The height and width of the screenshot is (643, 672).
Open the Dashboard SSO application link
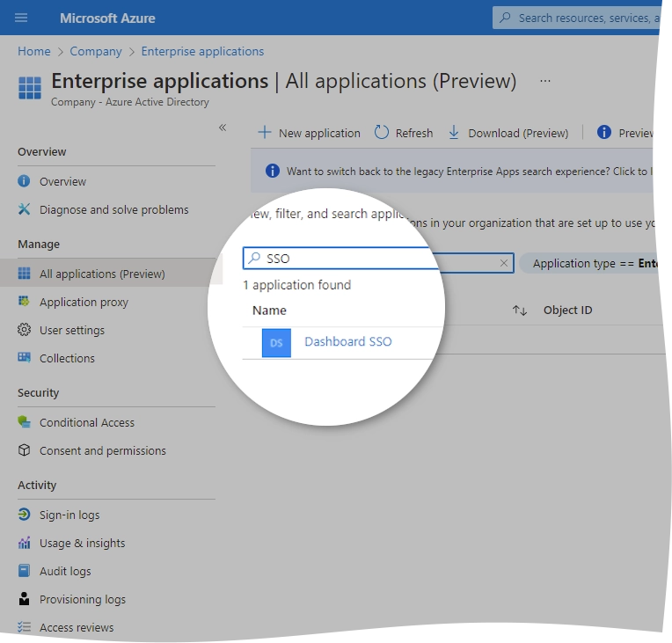[348, 341]
